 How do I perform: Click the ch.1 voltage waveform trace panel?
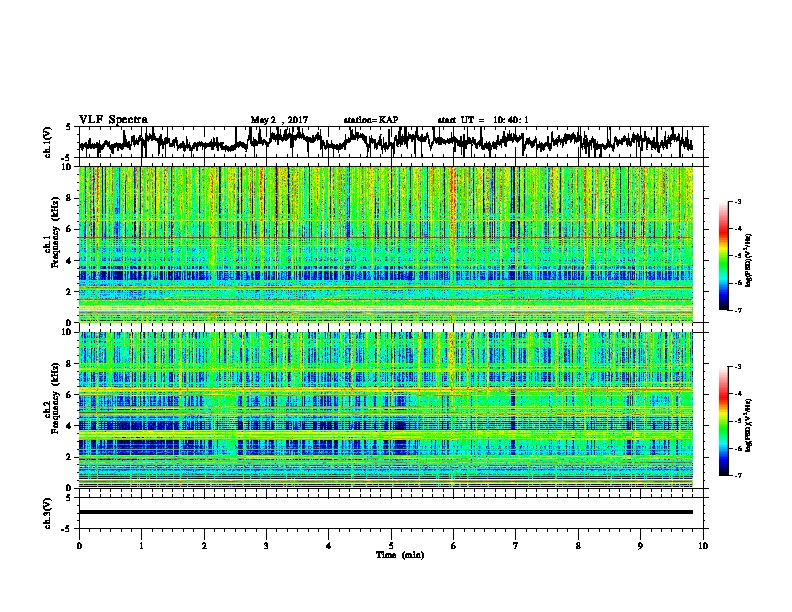(x=393, y=142)
